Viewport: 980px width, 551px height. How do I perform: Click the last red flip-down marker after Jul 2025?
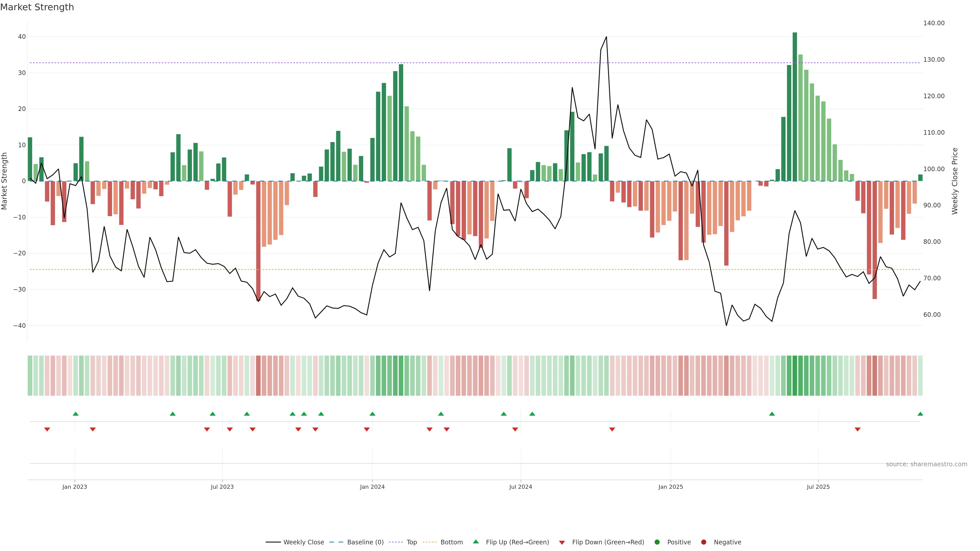pyautogui.click(x=857, y=429)
